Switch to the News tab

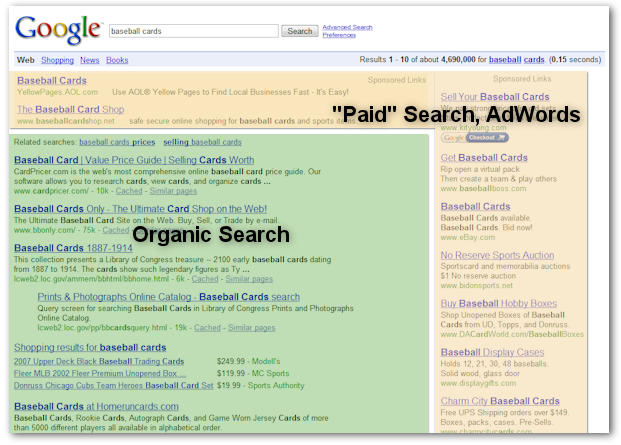pyautogui.click(x=90, y=60)
